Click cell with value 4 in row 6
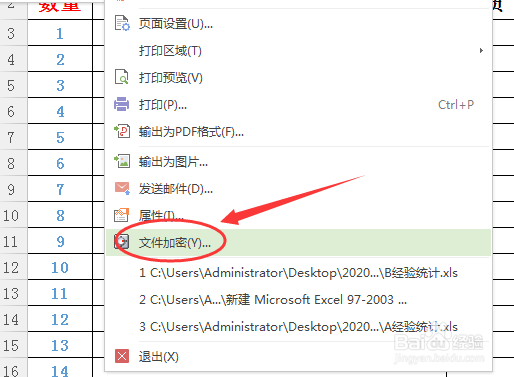514x377 pixels. [60, 111]
